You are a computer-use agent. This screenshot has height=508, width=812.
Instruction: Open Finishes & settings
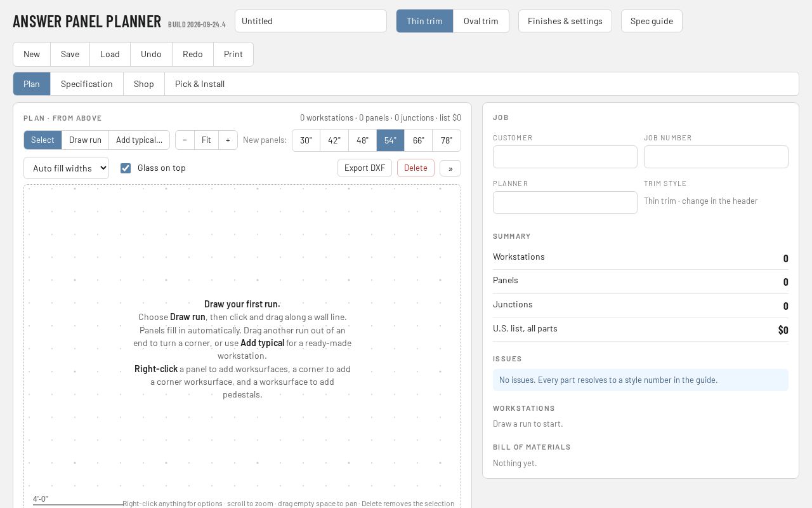pyautogui.click(x=565, y=21)
